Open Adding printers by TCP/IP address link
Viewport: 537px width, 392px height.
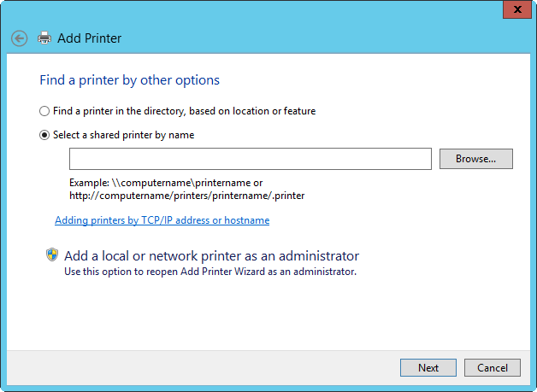(162, 220)
